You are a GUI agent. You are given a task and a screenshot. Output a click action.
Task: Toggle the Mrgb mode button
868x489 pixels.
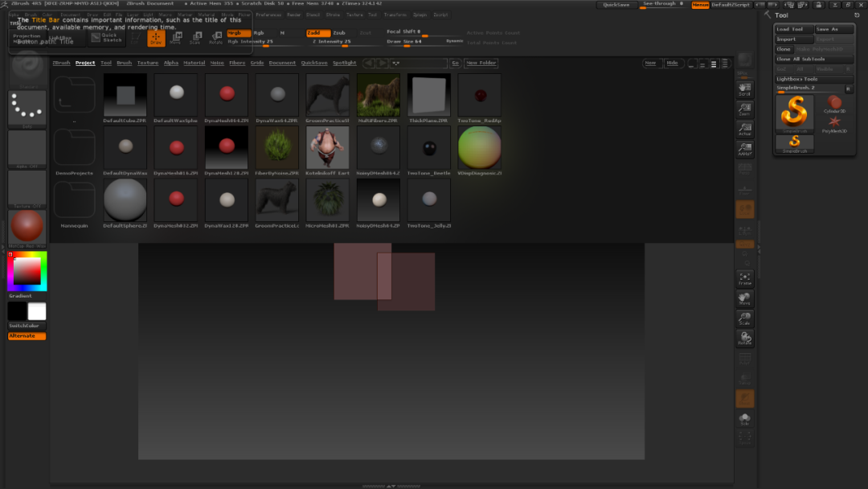coord(239,33)
